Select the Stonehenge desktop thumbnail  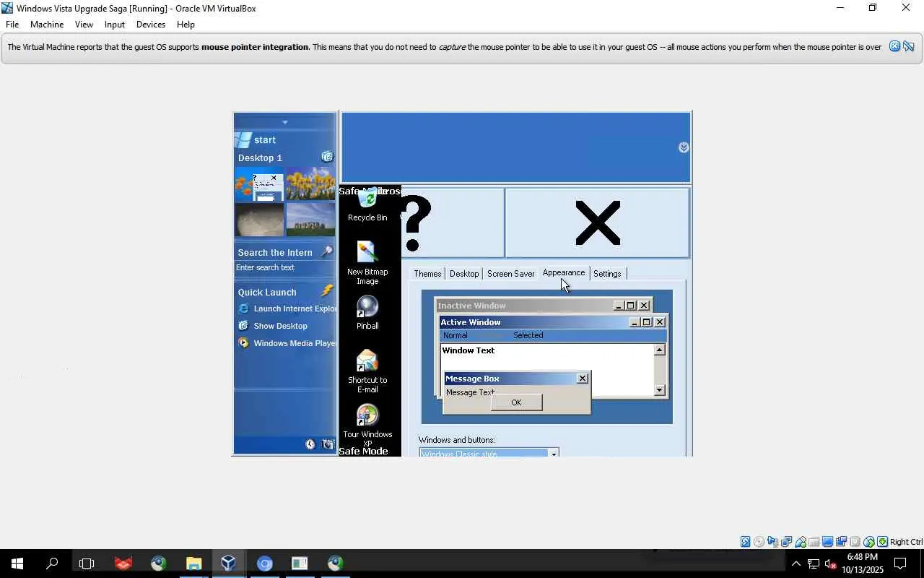point(310,220)
